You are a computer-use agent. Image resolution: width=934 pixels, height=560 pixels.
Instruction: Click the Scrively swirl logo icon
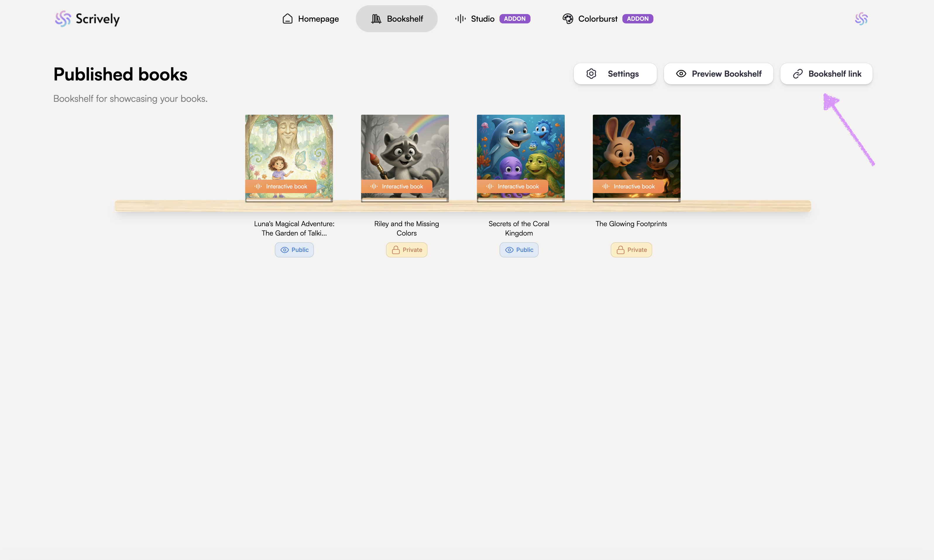[63, 18]
